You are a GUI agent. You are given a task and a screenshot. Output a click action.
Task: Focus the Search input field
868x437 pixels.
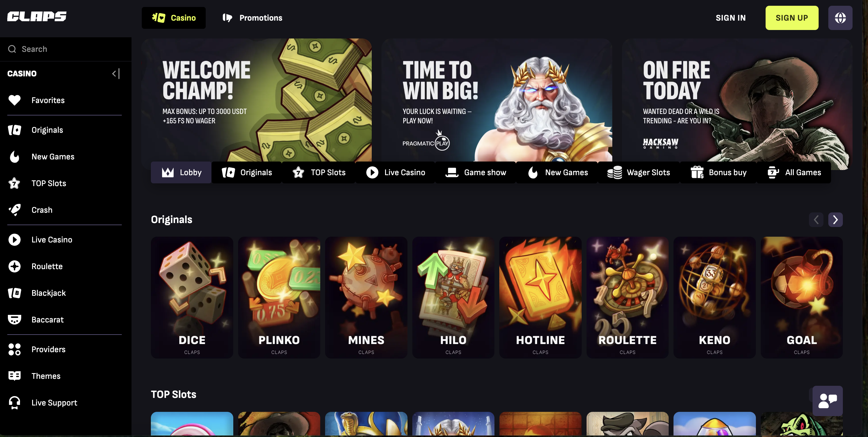[x=66, y=49]
